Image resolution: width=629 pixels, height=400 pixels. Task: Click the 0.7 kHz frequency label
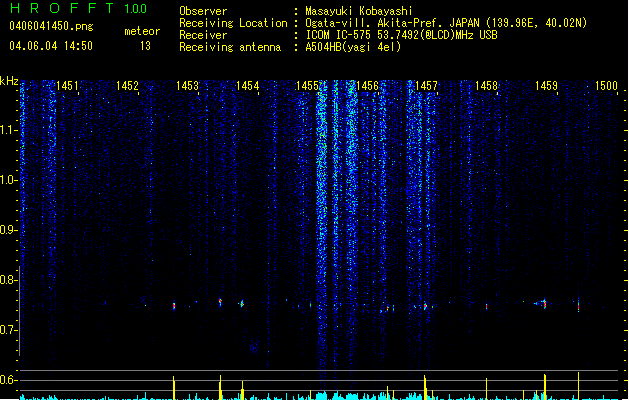(x=9, y=330)
